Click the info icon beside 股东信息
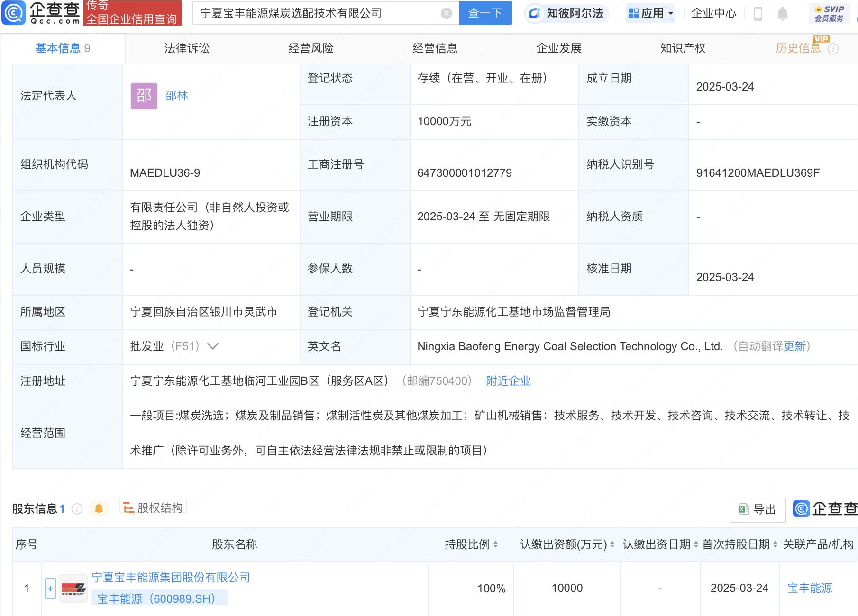The width and height of the screenshot is (858, 616). point(77,509)
